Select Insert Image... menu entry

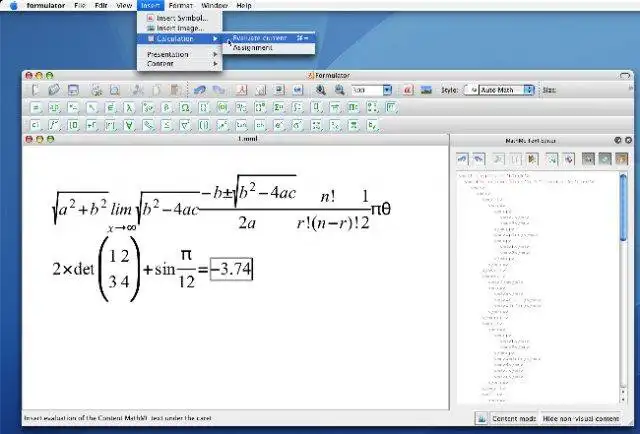180,28
